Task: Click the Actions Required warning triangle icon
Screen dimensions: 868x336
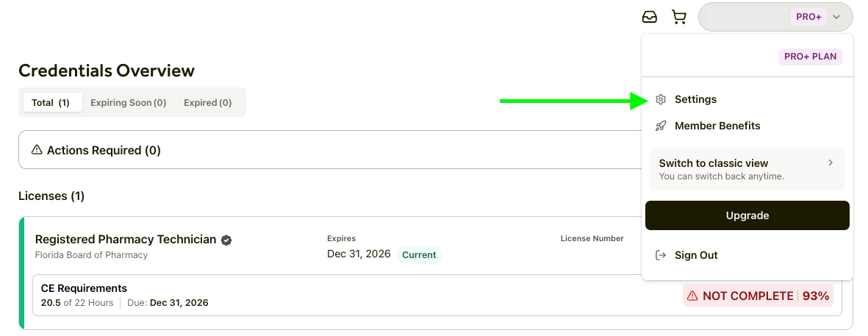Action: tap(37, 150)
